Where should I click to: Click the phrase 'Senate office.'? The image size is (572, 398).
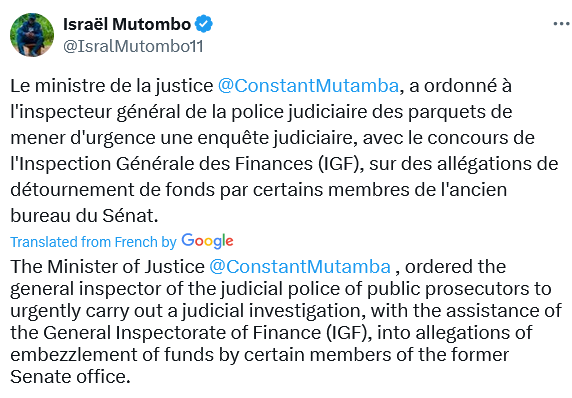(70, 376)
